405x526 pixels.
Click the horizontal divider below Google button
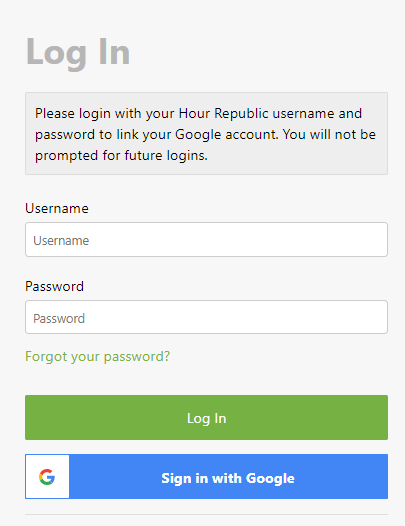tap(206, 514)
